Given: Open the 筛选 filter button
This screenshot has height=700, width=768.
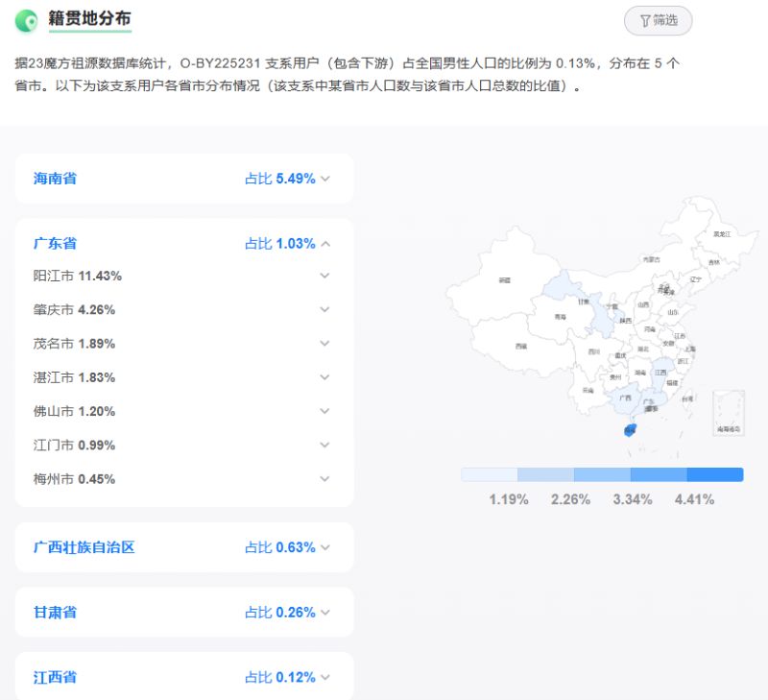Looking at the screenshot, I should click(658, 20).
